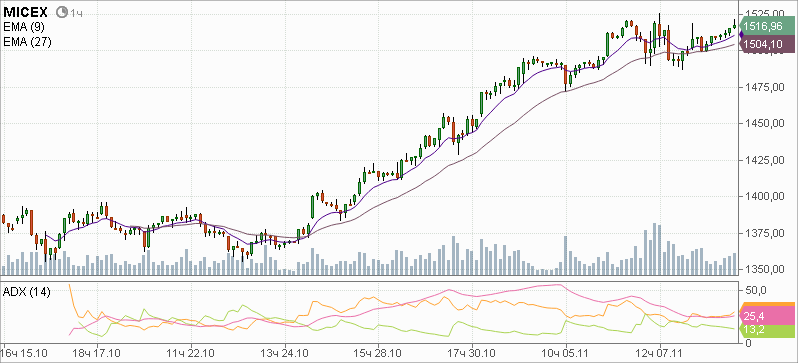Viewport: 798px width, 363px height.
Task: Click the 1ч timeframe label
Action: click(77, 13)
